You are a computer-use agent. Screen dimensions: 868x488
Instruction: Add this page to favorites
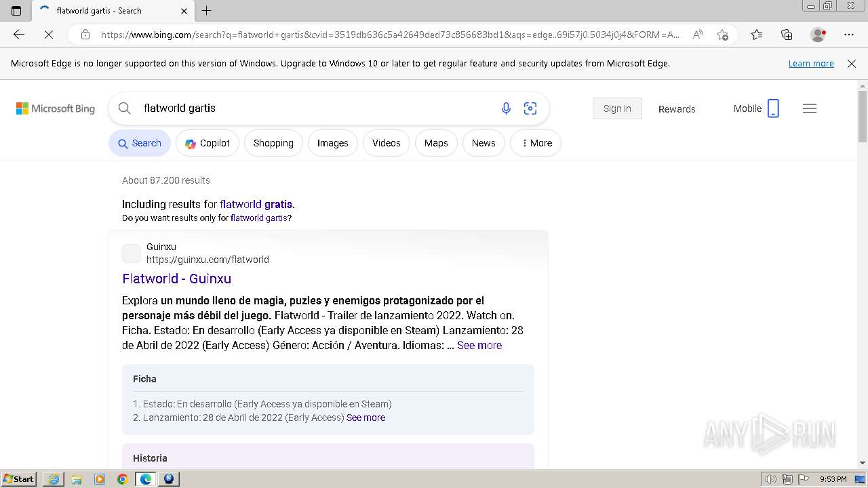pos(722,35)
